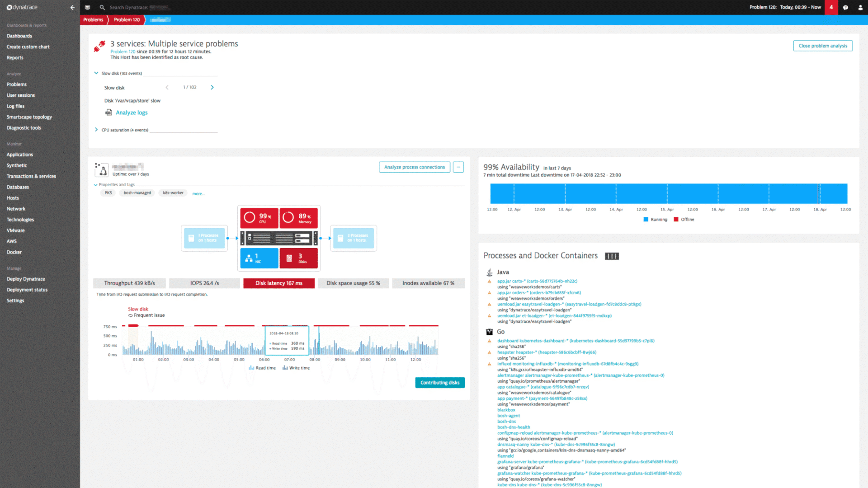Select the 3 Disks tile on host diagram

click(x=298, y=258)
